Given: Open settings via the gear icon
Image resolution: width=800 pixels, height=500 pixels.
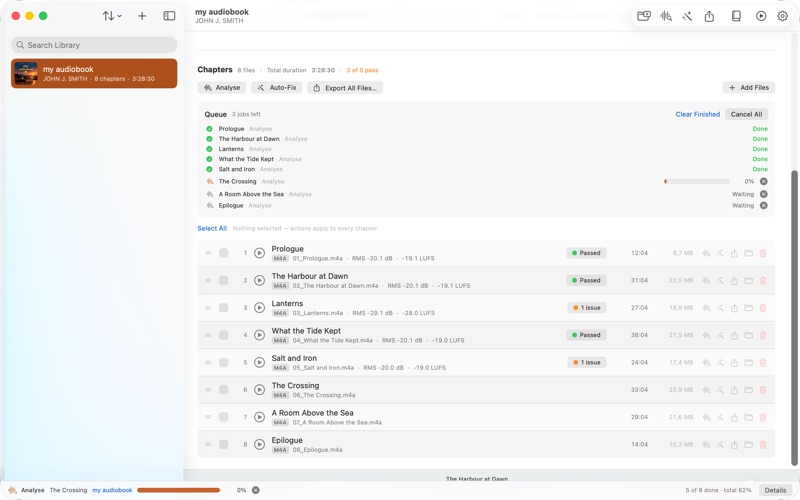Looking at the screenshot, I should pos(782,16).
